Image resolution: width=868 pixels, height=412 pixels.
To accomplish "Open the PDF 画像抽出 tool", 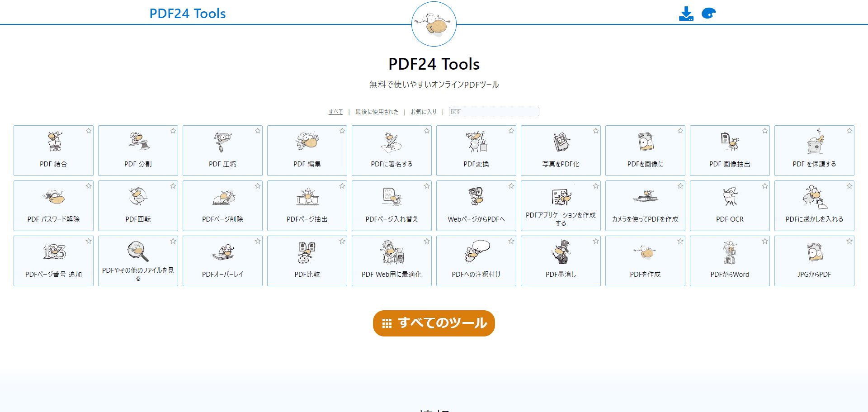I will coord(730,151).
